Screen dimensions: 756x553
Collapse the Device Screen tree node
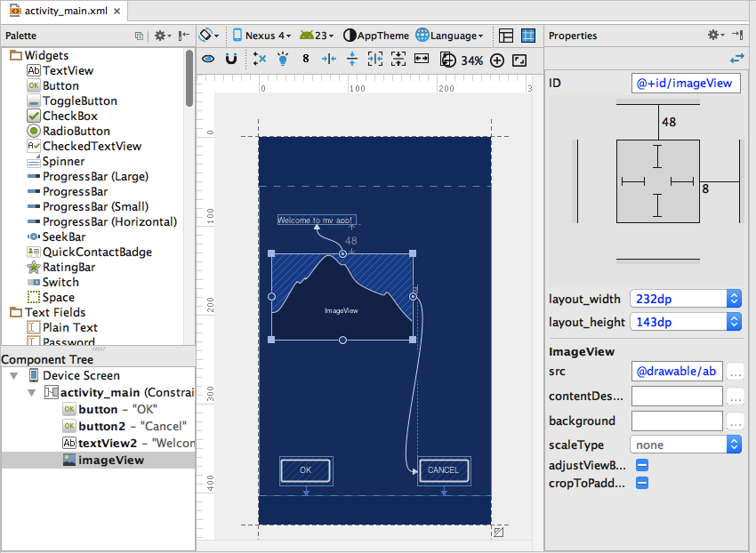tap(14, 375)
